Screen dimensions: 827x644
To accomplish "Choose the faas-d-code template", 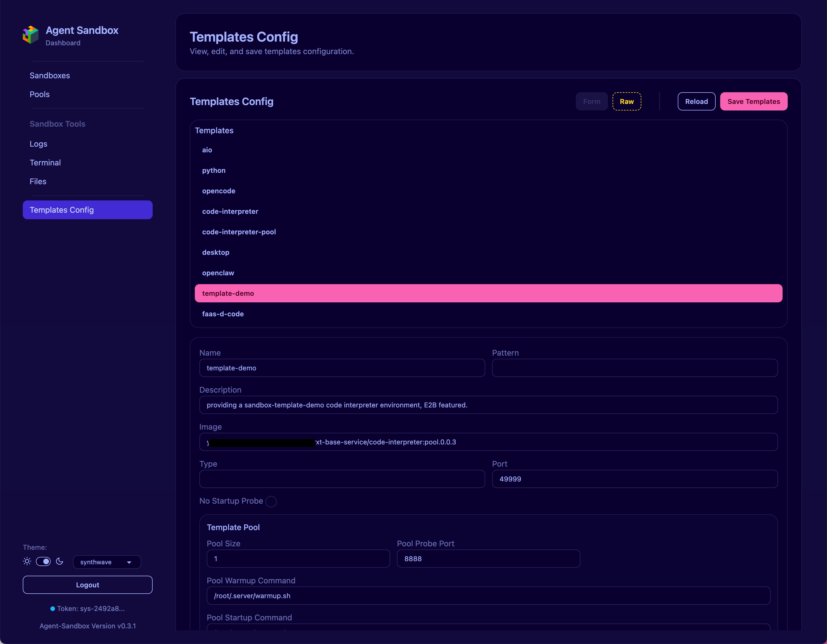I will click(223, 314).
